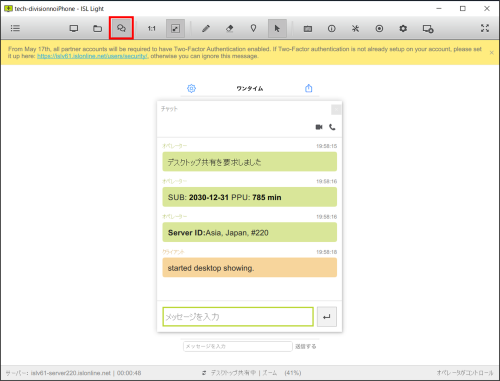Viewport: 500px width, 381px height.
Task: Enter fullscreen with expand arrows icon
Action: (485, 28)
